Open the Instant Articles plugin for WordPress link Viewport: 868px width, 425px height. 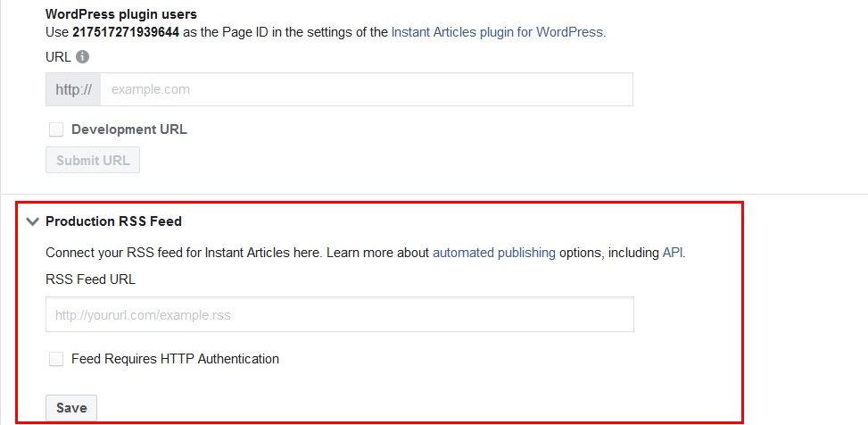[498, 32]
